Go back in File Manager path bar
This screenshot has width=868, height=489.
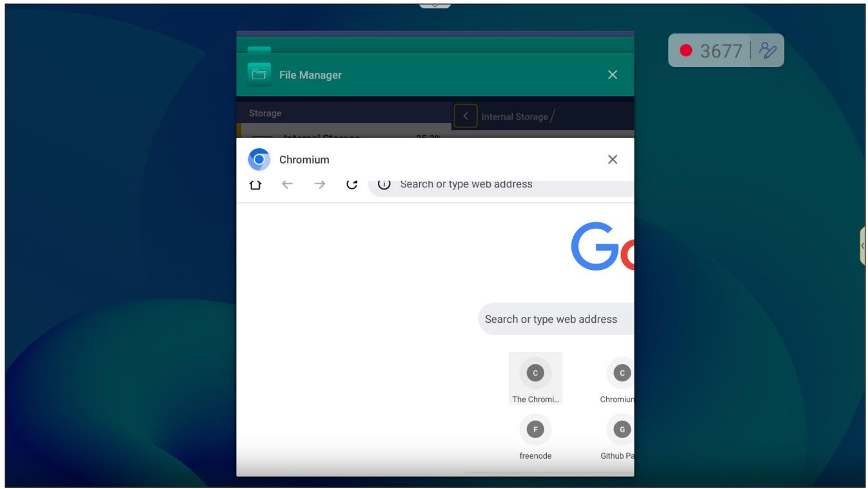click(466, 117)
